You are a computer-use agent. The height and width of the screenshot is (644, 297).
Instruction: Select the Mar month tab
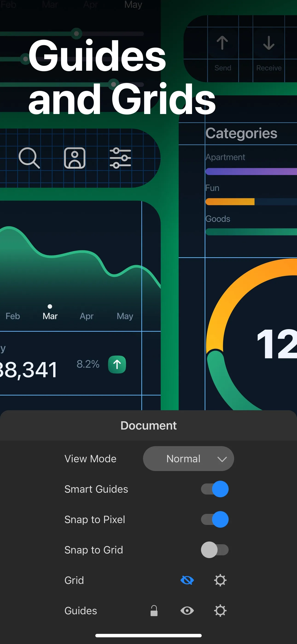click(50, 316)
